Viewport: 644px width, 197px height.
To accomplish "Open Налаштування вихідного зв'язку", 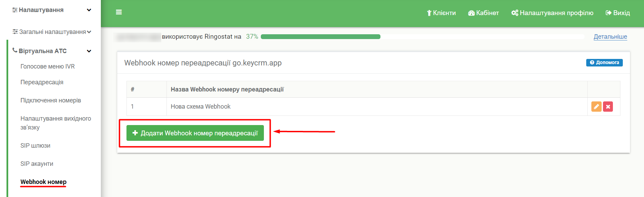I will click(56, 123).
